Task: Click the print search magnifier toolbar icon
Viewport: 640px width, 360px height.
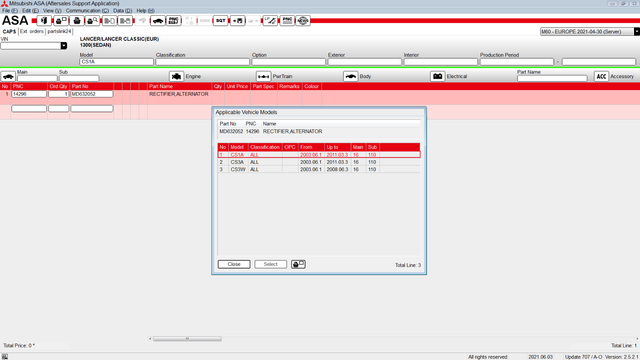Action: tap(93, 20)
